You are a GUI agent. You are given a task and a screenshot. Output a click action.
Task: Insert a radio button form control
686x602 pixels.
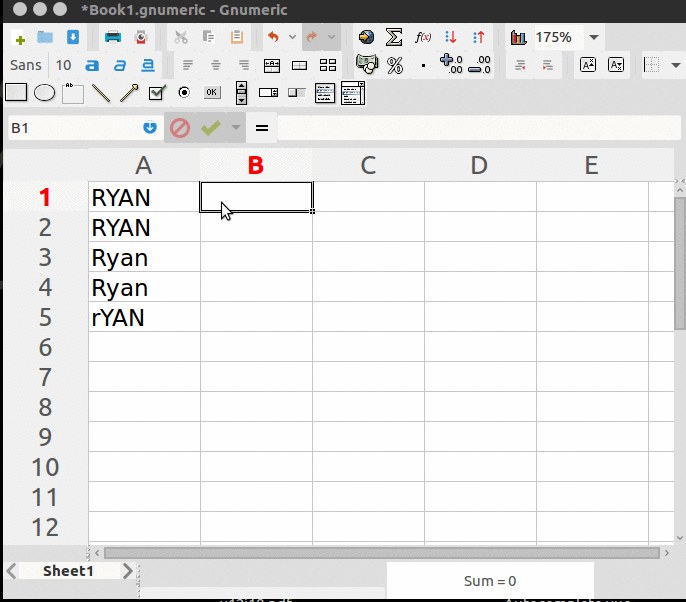click(x=184, y=93)
